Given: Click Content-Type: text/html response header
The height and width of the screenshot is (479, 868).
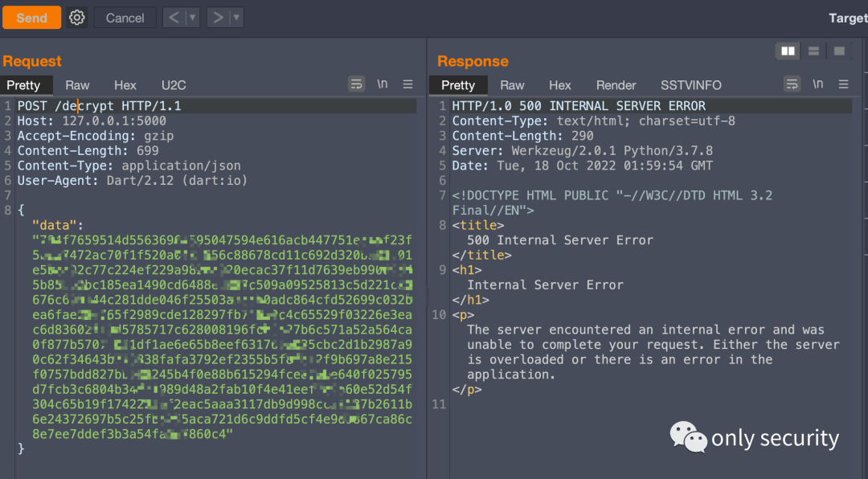Looking at the screenshot, I should pyautogui.click(x=593, y=121).
